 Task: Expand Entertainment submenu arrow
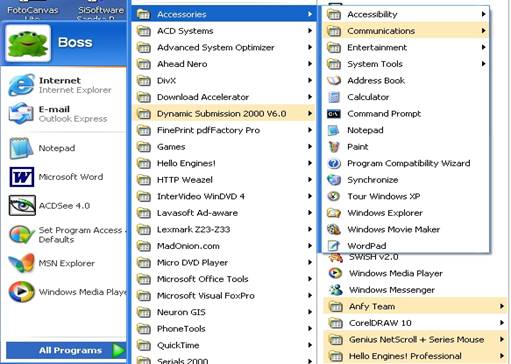[483, 47]
